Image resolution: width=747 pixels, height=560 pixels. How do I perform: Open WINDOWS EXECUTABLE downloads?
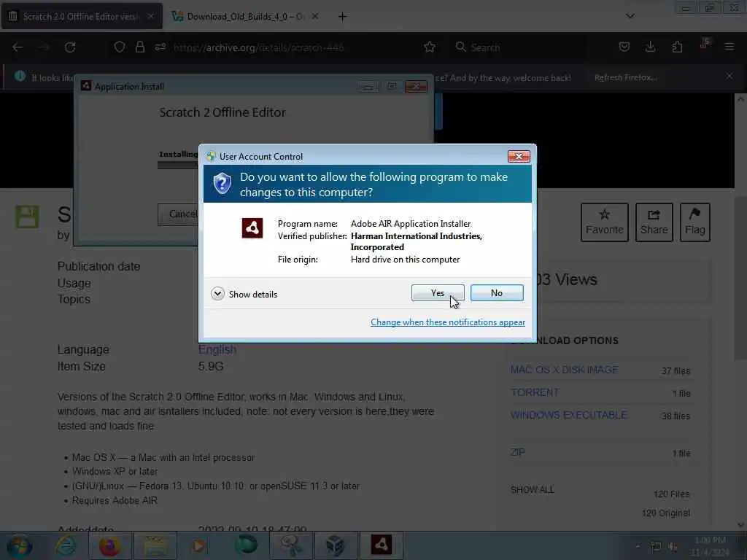tap(568, 415)
